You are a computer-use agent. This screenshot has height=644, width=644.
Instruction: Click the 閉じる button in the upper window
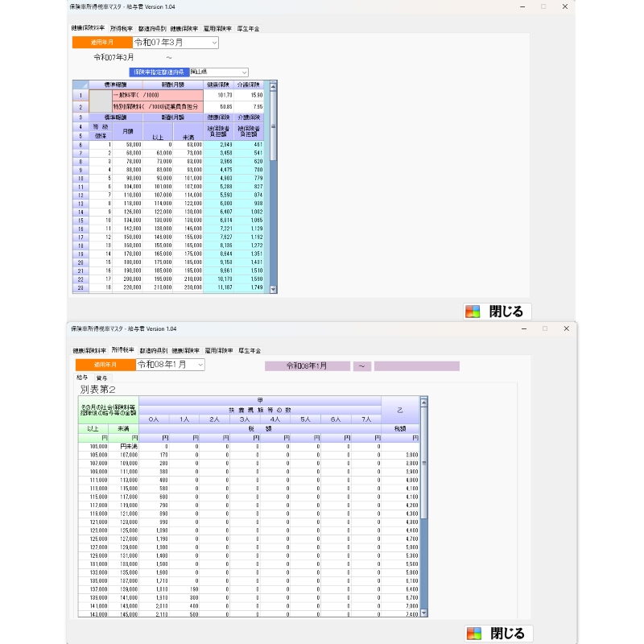(497, 312)
